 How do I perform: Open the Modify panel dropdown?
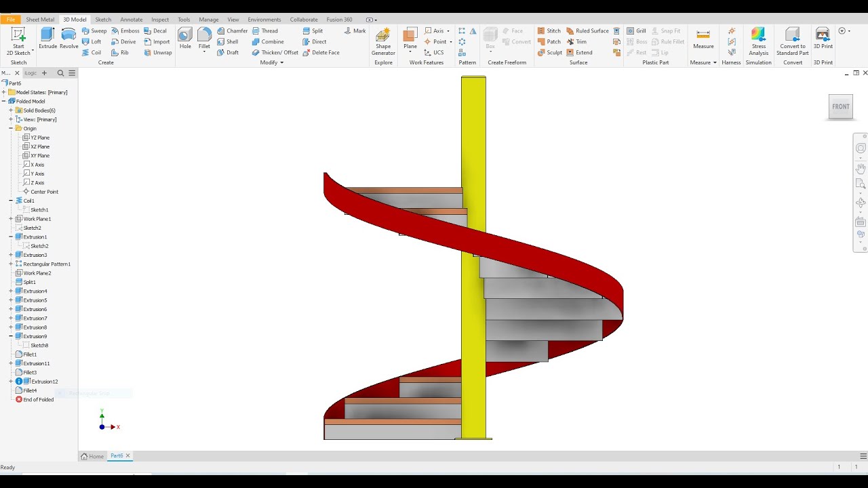pos(281,62)
